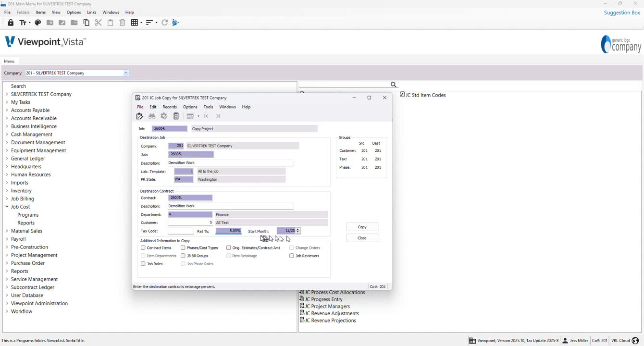Screen dimensions: 644x346
Task: Expand the Payroll tree node
Action: pyautogui.click(x=7, y=239)
